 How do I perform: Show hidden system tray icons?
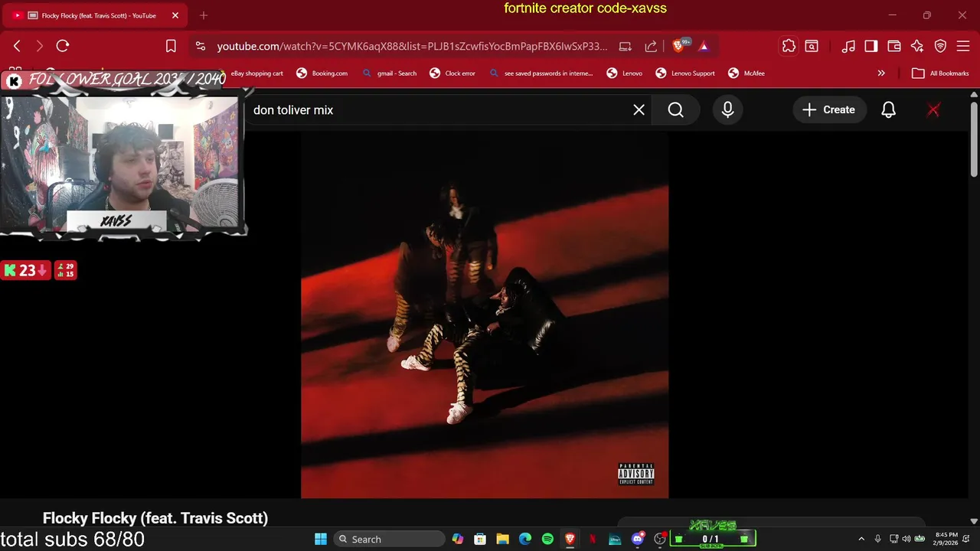861,539
